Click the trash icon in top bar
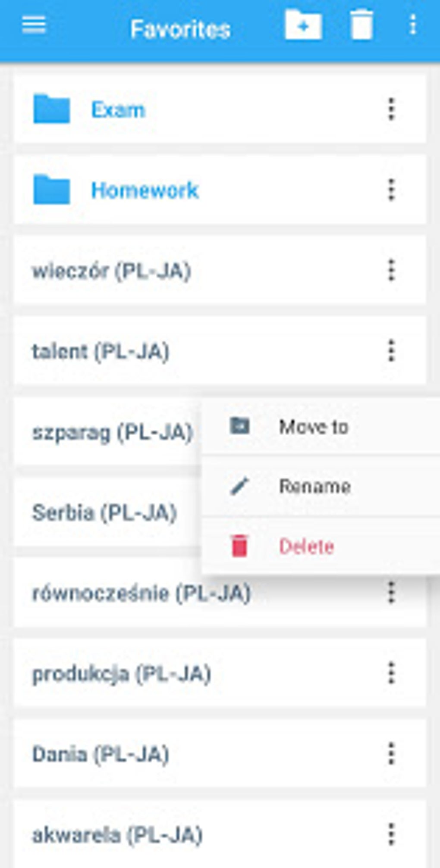Screen dimensions: 440x868 pyautogui.click(x=361, y=25)
